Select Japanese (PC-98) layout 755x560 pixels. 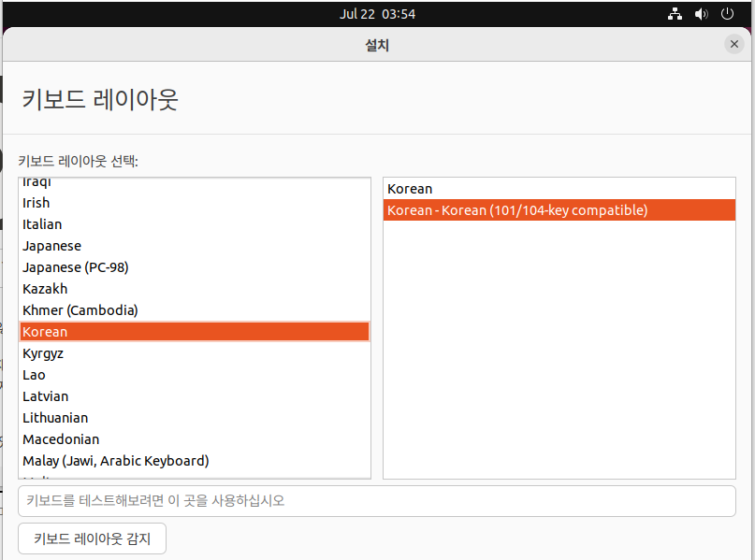pyautogui.click(x=195, y=267)
